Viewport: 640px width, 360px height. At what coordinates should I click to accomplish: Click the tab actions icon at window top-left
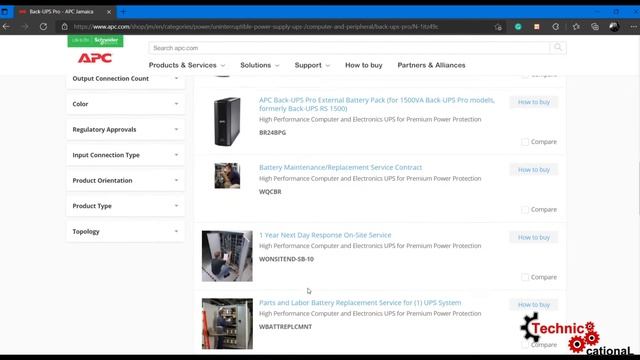tap(4, 12)
